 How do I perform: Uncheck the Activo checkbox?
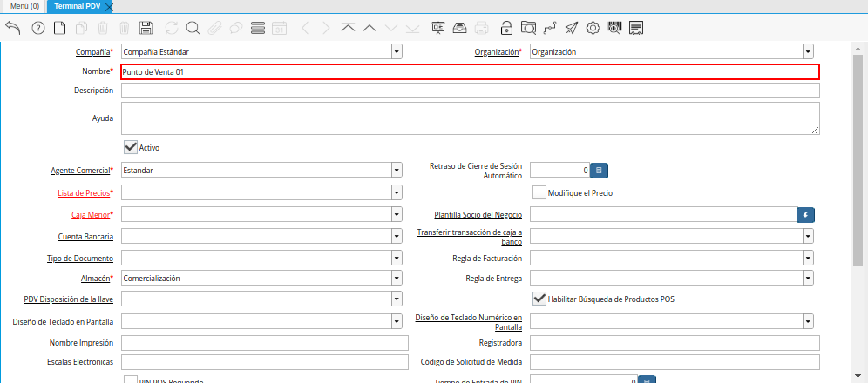point(131,148)
